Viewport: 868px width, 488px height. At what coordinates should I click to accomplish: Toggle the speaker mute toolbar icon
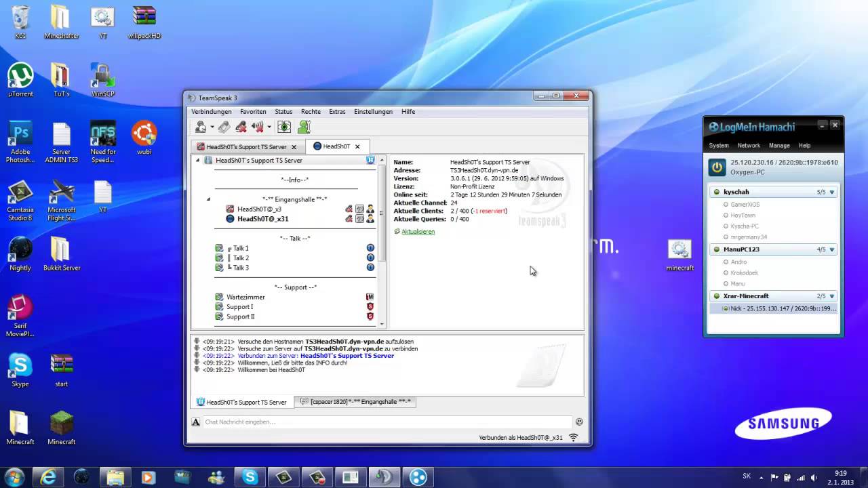258,127
